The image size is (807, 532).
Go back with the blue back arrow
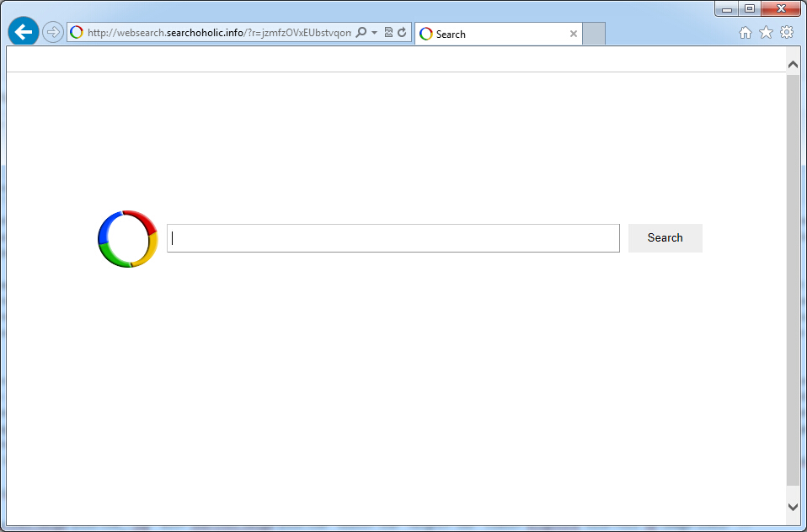point(24,32)
